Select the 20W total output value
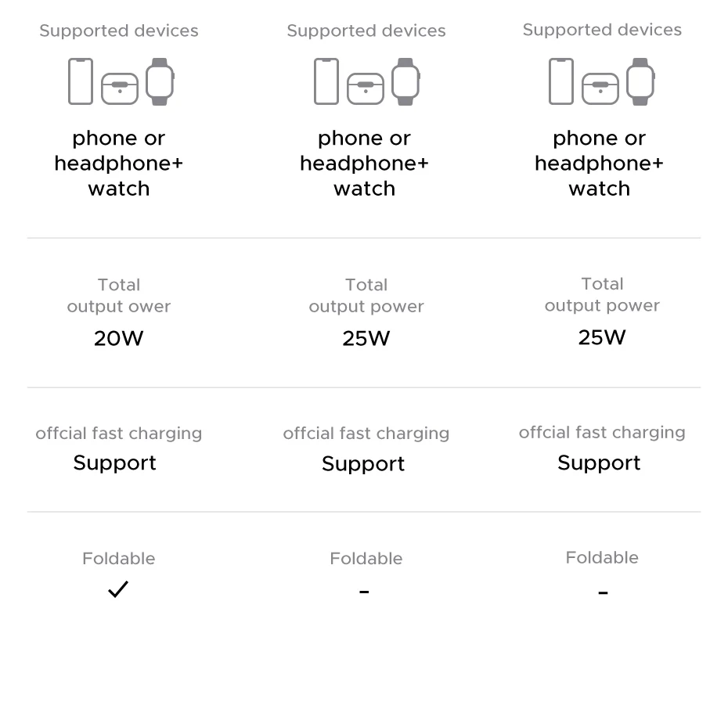The width and height of the screenshot is (728, 702). tap(119, 338)
